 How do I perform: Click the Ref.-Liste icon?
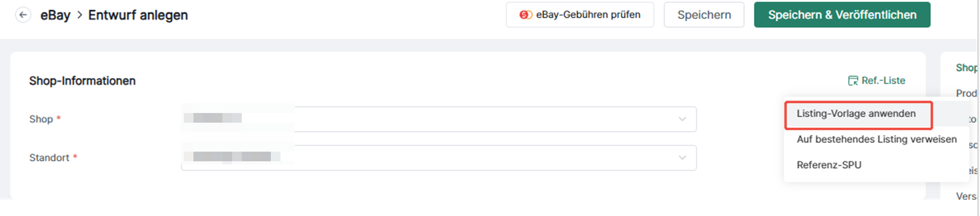pos(853,80)
